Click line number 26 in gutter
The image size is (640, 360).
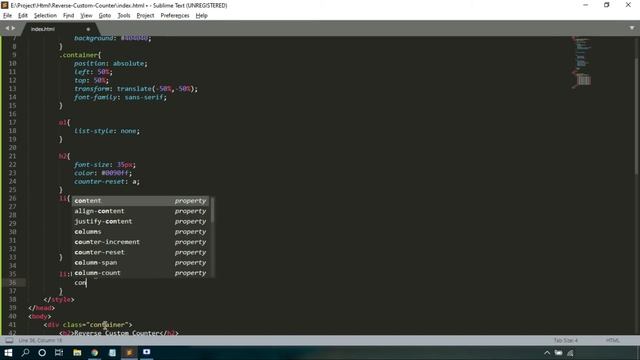[12, 198]
